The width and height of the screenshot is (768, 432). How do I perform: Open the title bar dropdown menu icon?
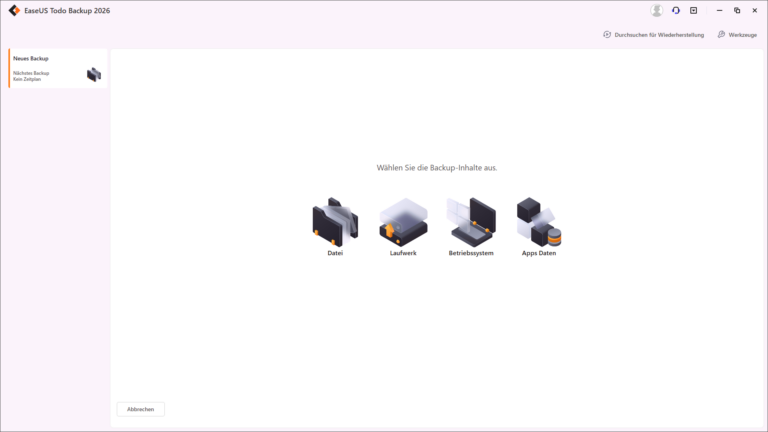click(x=694, y=10)
